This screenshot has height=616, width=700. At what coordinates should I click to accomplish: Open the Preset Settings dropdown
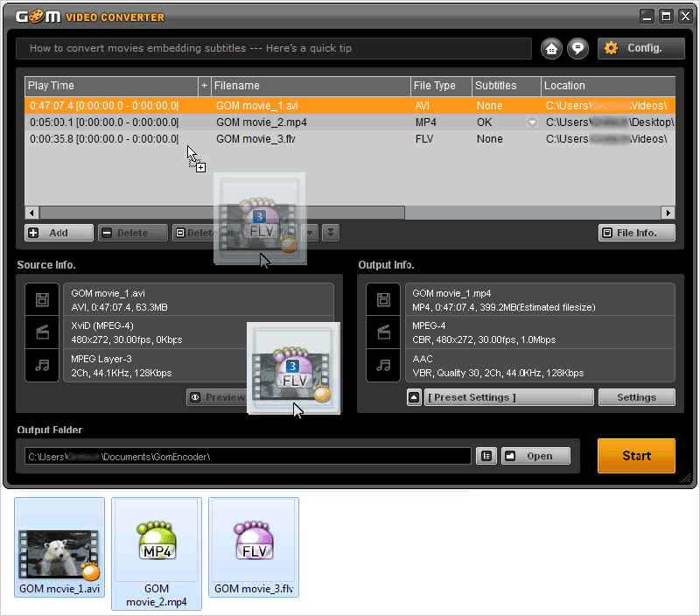coord(508,397)
